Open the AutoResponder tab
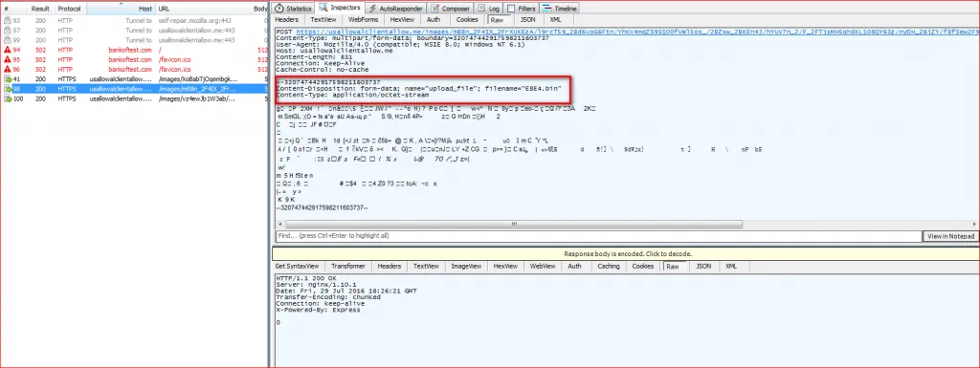This screenshot has height=368, width=980. tap(396, 9)
